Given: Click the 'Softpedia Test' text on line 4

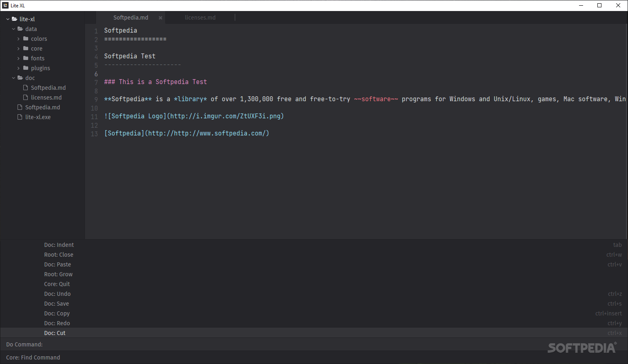Looking at the screenshot, I should tap(130, 56).
